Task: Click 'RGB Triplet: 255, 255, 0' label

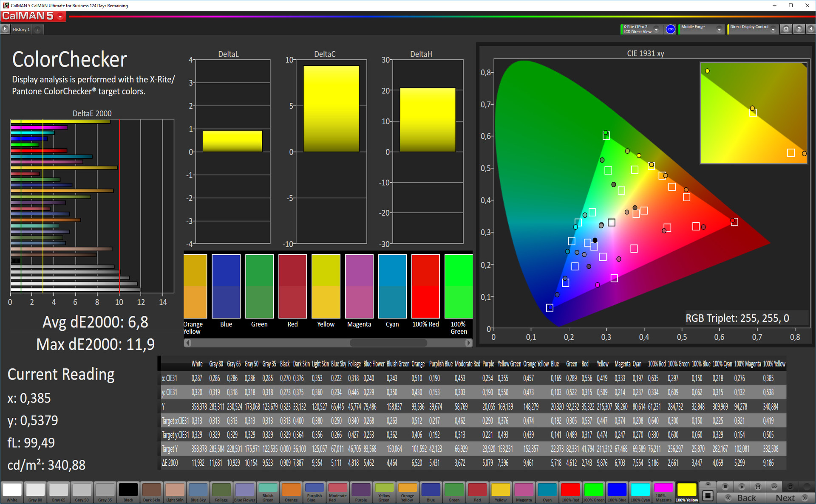Action: tap(737, 318)
